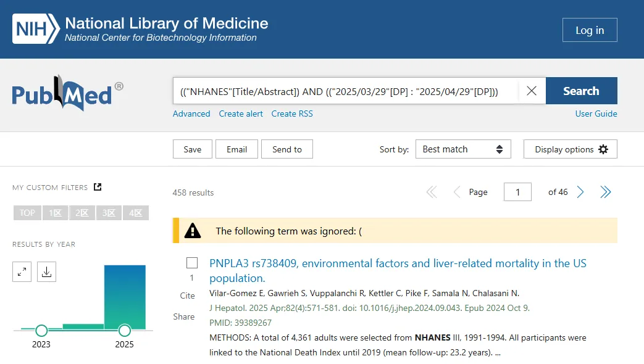
Task: Toggle the 1区 custom filter
Action: 55,213
